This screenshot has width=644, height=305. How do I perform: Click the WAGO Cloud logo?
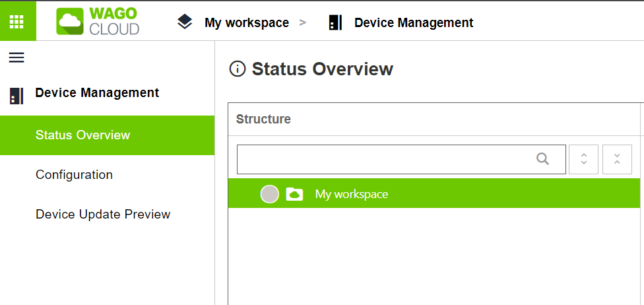(98, 21)
